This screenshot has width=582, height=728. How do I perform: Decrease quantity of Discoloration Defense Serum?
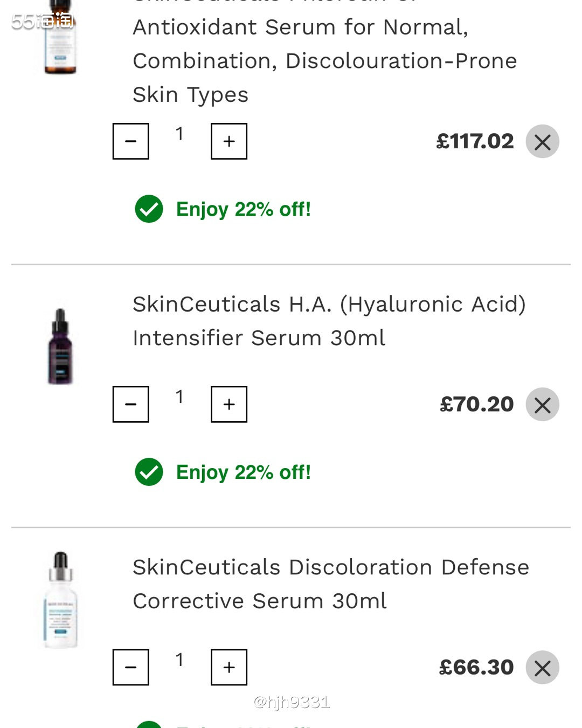(130, 668)
